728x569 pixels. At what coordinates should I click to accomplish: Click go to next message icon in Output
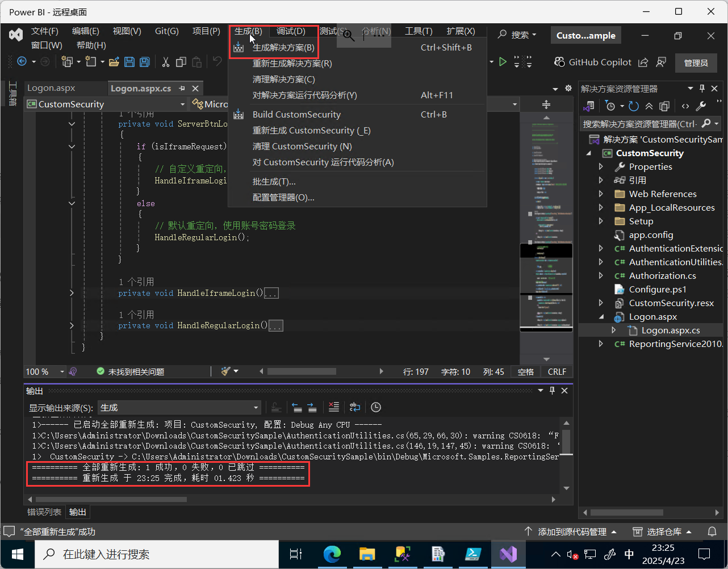pos(312,407)
